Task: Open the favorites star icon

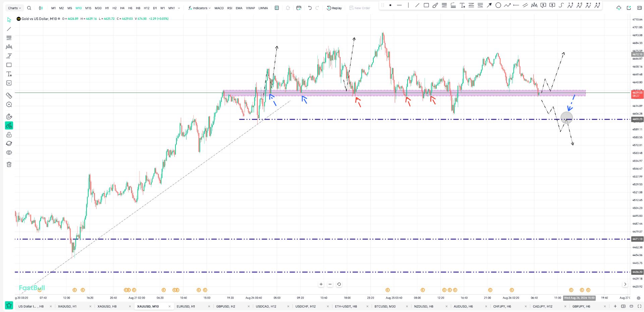Action: tap(9, 305)
